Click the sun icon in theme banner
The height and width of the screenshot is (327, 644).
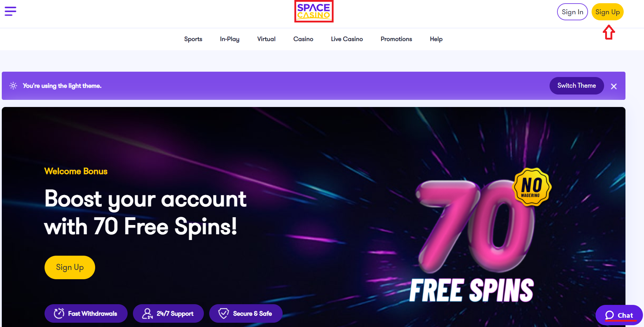[x=13, y=86]
